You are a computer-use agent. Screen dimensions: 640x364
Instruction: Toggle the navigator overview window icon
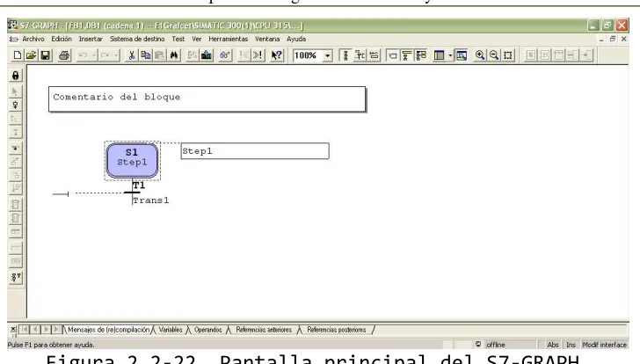tap(462, 55)
